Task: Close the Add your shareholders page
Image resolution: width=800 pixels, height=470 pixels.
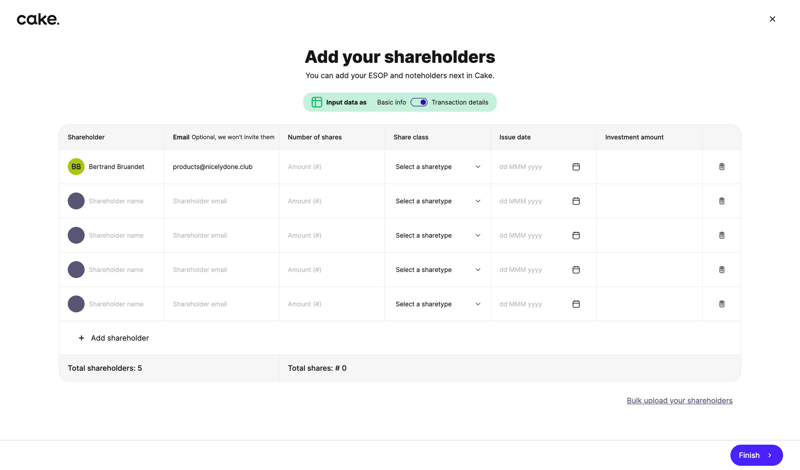Action: coord(772,19)
